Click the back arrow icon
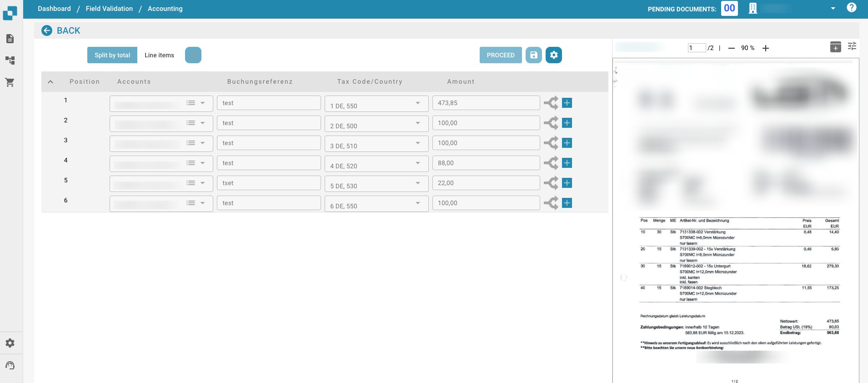Image resolution: width=868 pixels, height=383 pixels. [x=47, y=30]
